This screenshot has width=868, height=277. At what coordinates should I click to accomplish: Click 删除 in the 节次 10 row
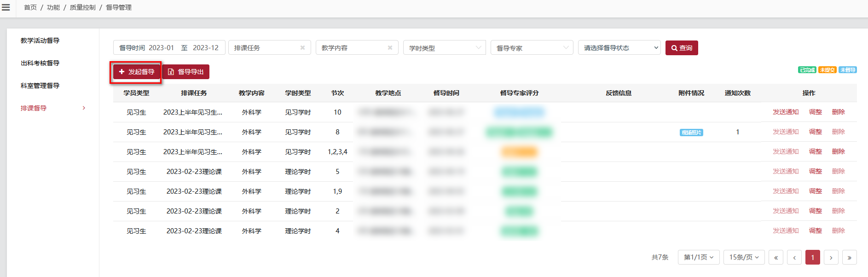click(839, 112)
